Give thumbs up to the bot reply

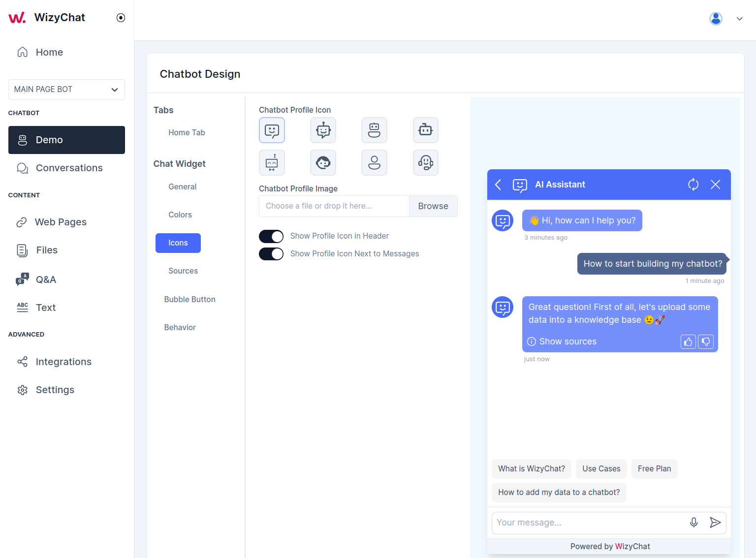(688, 341)
